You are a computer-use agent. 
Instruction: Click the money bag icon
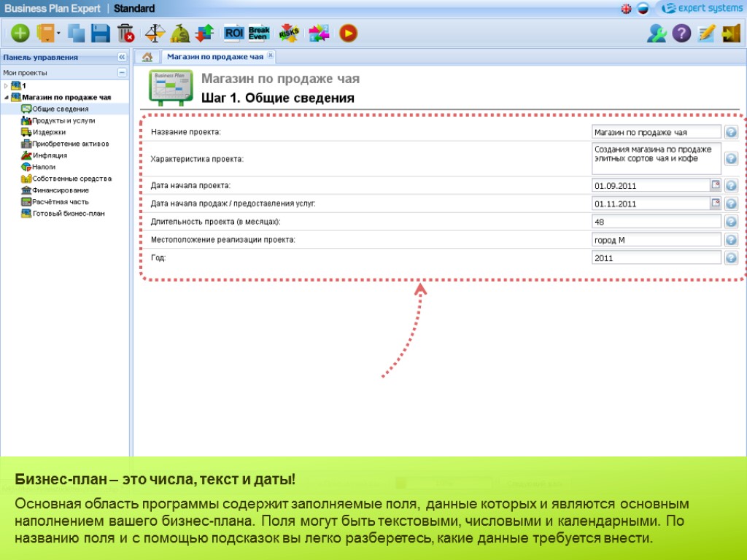180,34
